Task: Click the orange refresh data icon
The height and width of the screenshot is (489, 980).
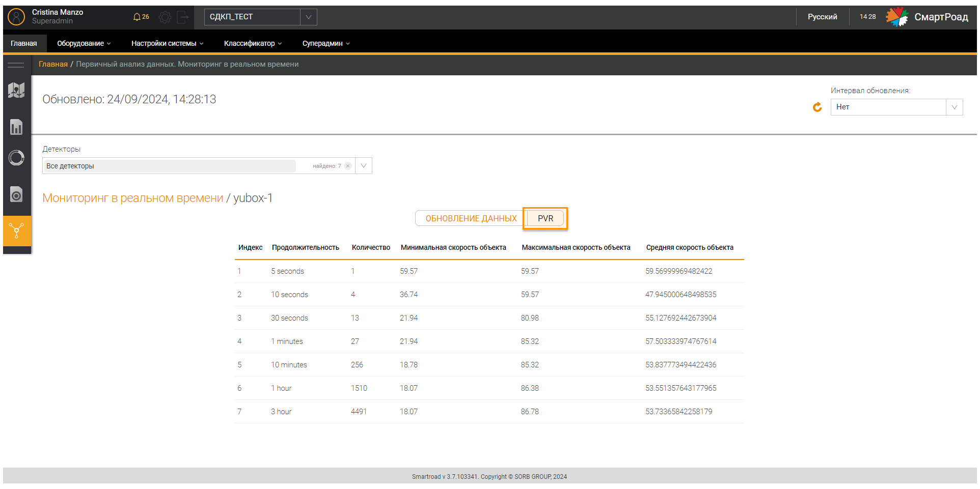Action: coord(818,107)
